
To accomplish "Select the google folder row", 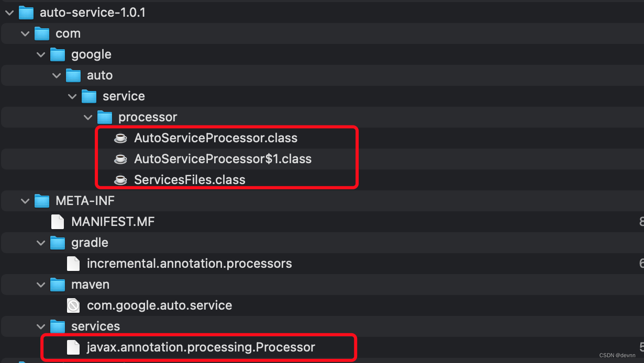I will point(91,54).
